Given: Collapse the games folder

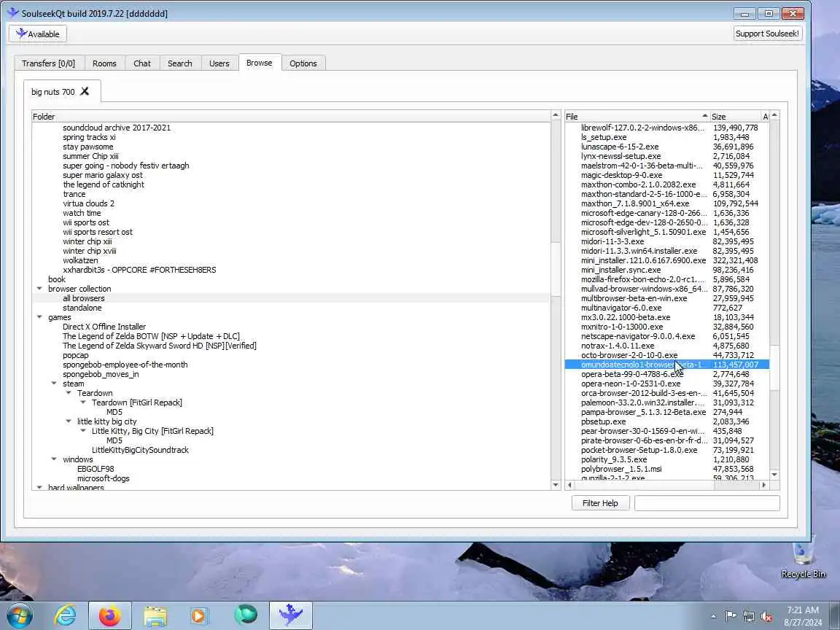Looking at the screenshot, I should coord(39,316).
